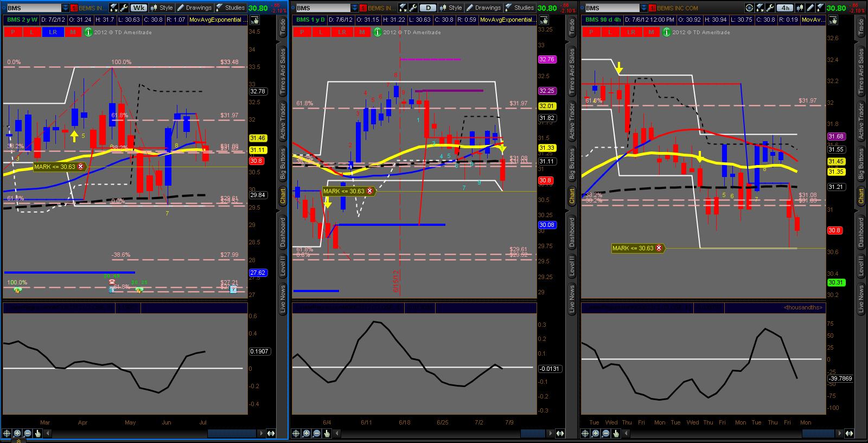Select the crosshair cursor tool under daily chart
The height and width of the screenshot is (443, 868).
click(x=296, y=433)
